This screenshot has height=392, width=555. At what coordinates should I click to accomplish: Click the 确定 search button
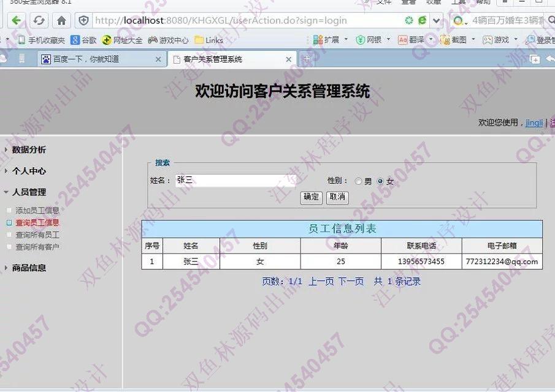(x=311, y=197)
